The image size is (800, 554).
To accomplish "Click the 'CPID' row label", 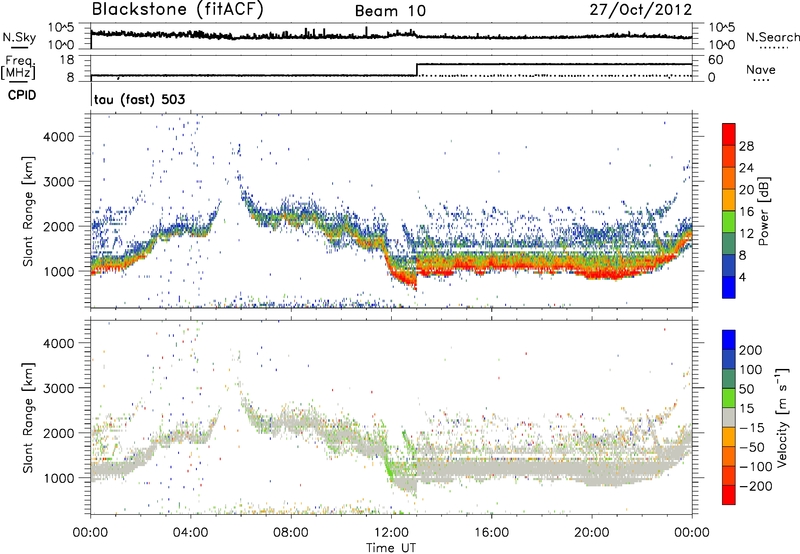I will pos(22,95).
